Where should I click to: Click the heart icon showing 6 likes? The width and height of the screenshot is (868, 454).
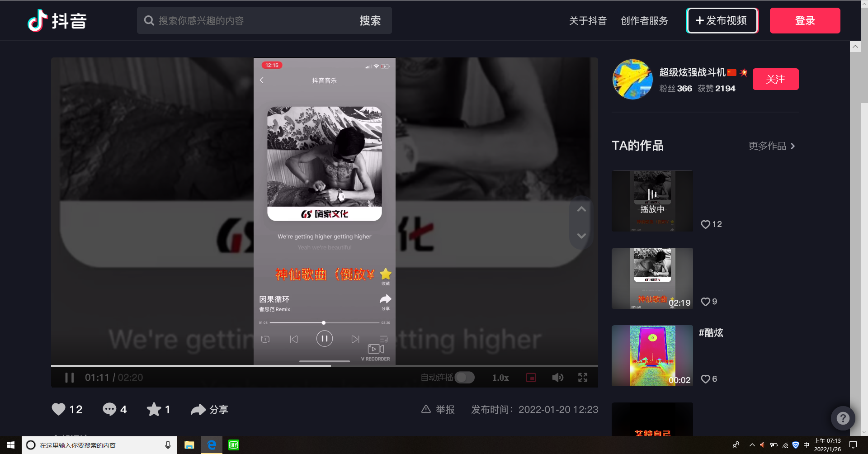[705, 379]
